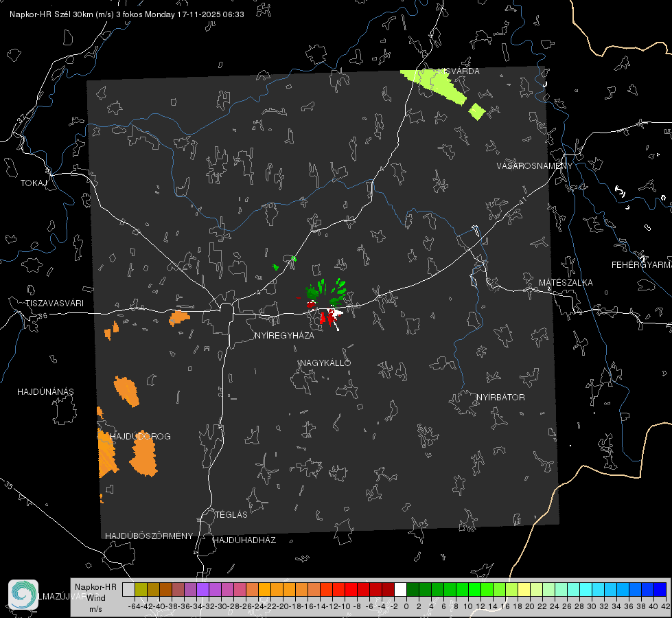Click the -64 legend value
This screenshot has height=618, width=672.
[135, 606]
